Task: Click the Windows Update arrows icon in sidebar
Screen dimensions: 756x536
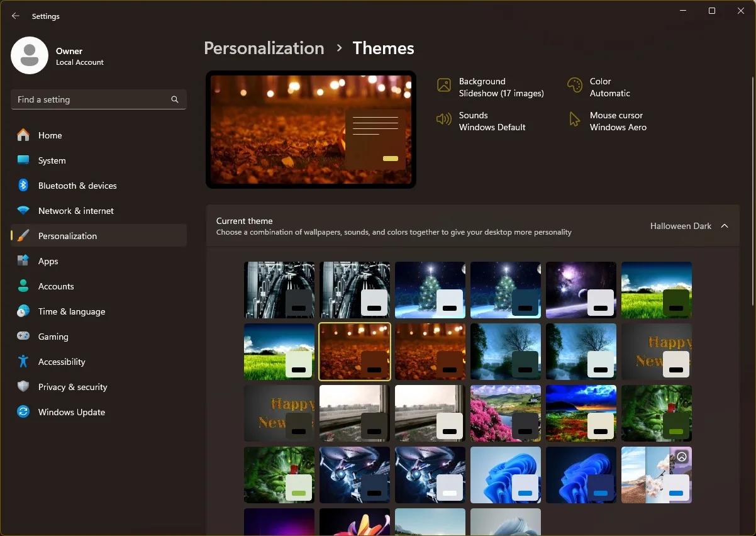Action: [x=23, y=412]
